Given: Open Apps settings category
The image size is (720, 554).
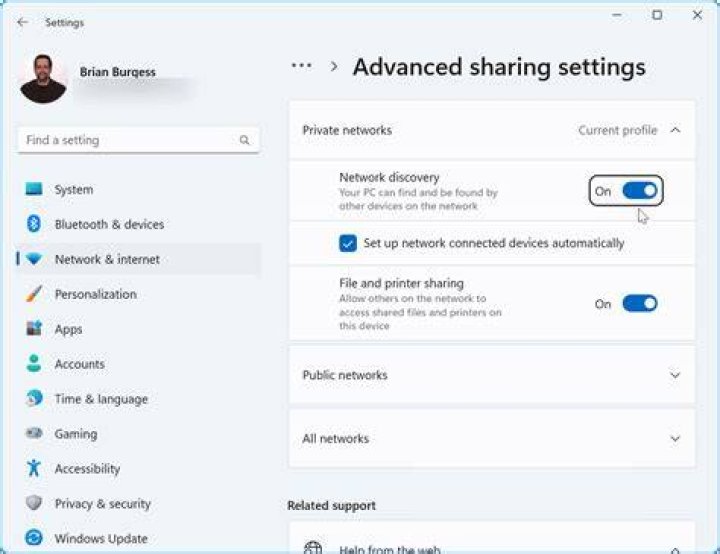Looking at the screenshot, I should click(138, 329).
